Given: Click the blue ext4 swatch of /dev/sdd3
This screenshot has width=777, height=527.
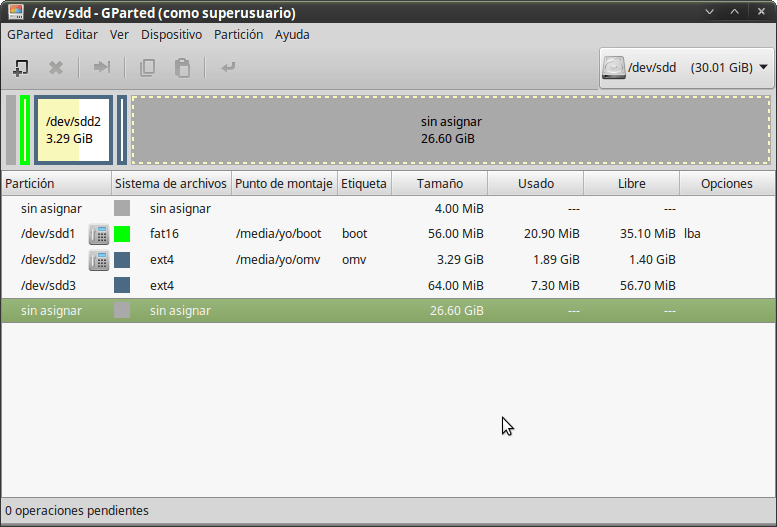Looking at the screenshot, I should [122, 286].
